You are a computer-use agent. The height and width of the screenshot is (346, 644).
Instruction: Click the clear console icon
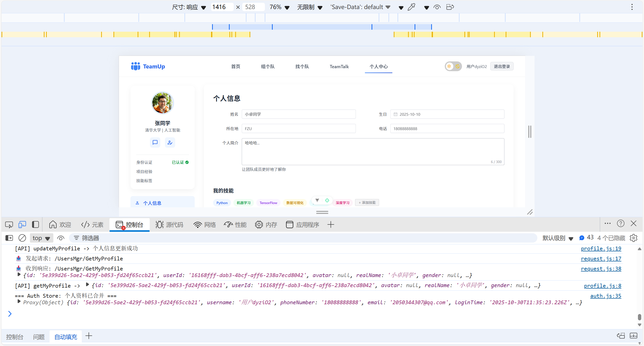22,238
